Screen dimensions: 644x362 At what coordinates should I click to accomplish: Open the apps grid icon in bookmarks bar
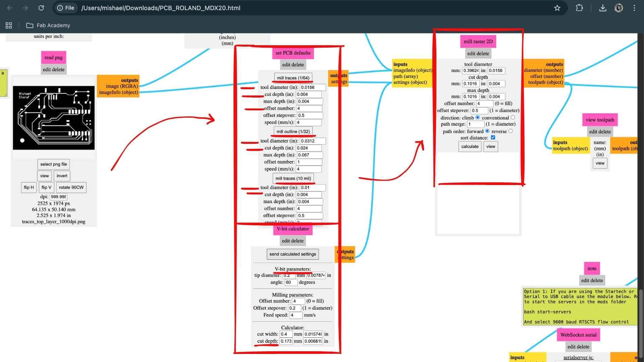click(x=9, y=25)
